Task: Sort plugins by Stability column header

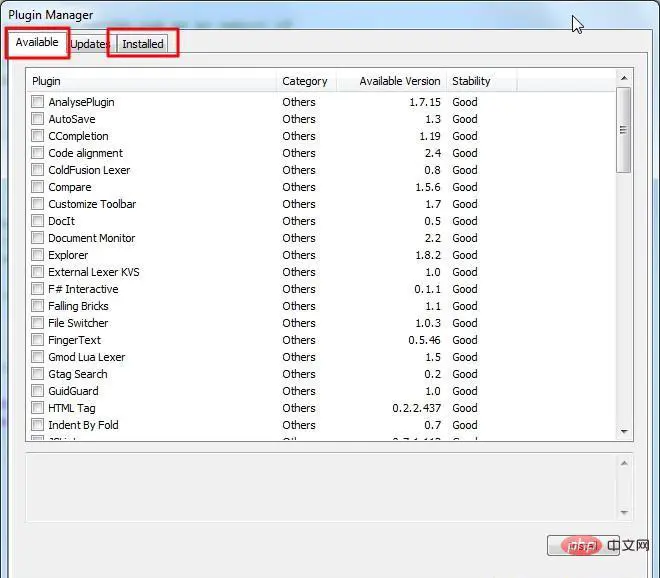Action: (x=471, y=81)
